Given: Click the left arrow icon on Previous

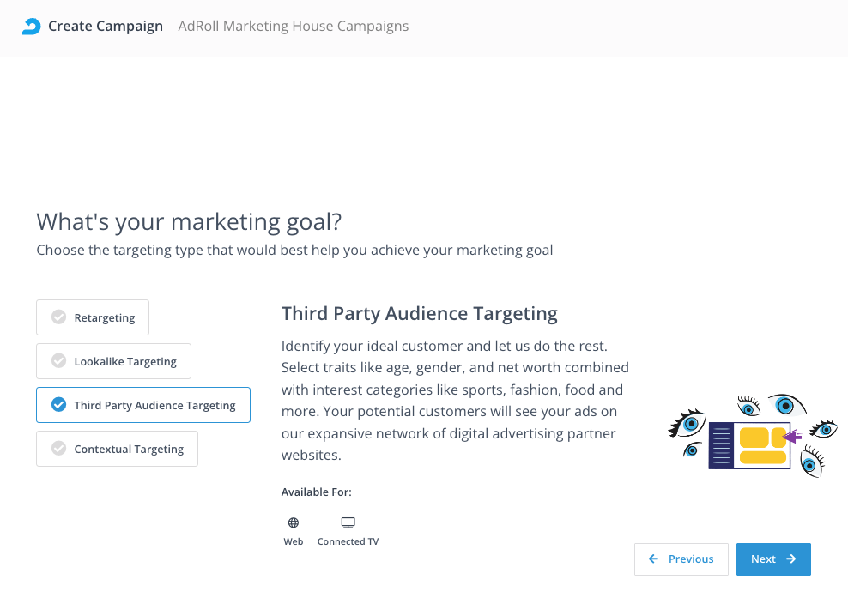Looking at the screenshot, I should tap(654, 559).
